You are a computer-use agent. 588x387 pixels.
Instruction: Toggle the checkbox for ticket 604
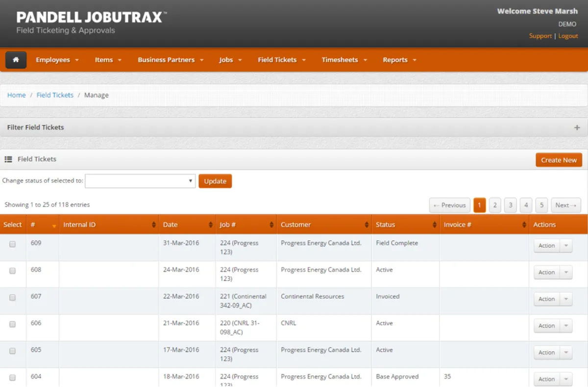pos(13,378)
